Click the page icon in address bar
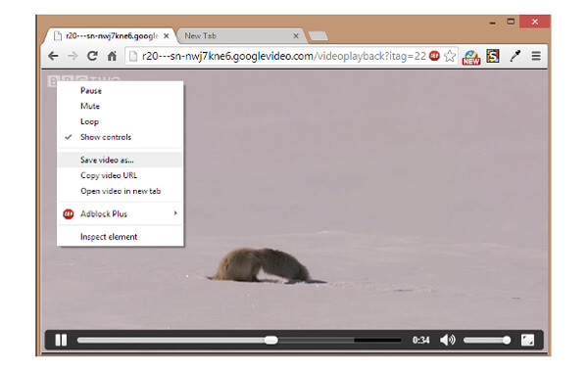This screenshot has height=372, width=588. click(132, 56)
